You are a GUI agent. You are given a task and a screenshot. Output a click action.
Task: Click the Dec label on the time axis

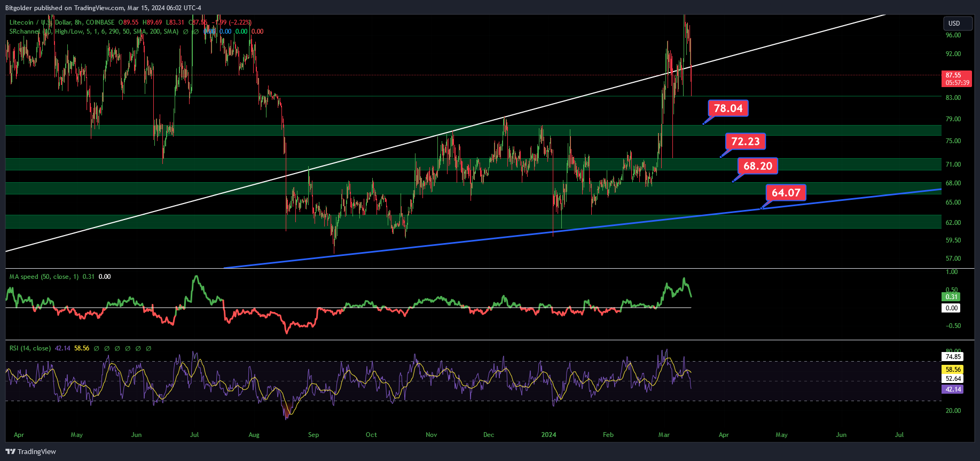[489, 435]
